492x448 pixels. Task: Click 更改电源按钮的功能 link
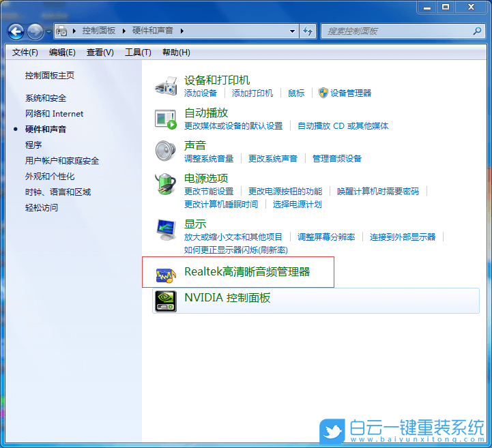pyautogui.click(x=285, y=191)
